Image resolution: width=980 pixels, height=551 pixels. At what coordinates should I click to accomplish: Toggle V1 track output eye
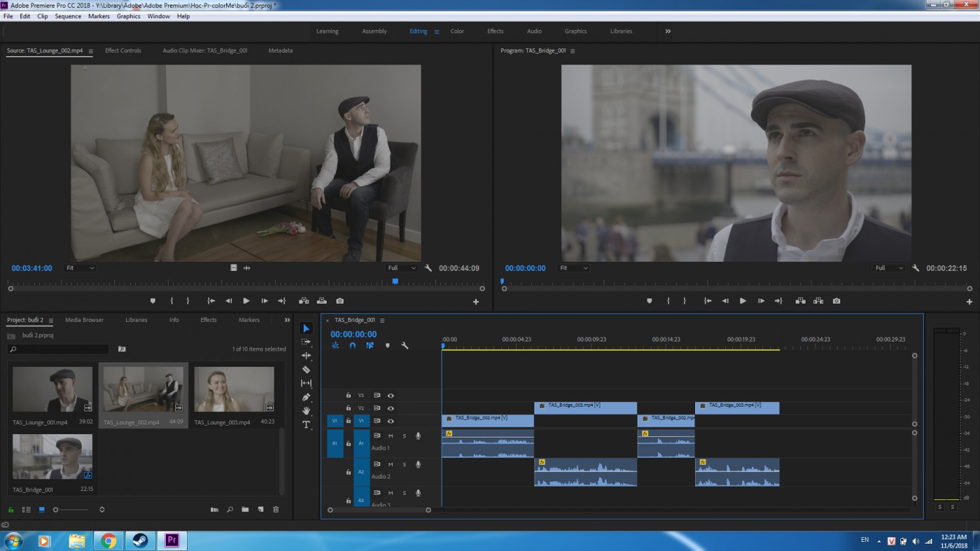coord(391,421)
